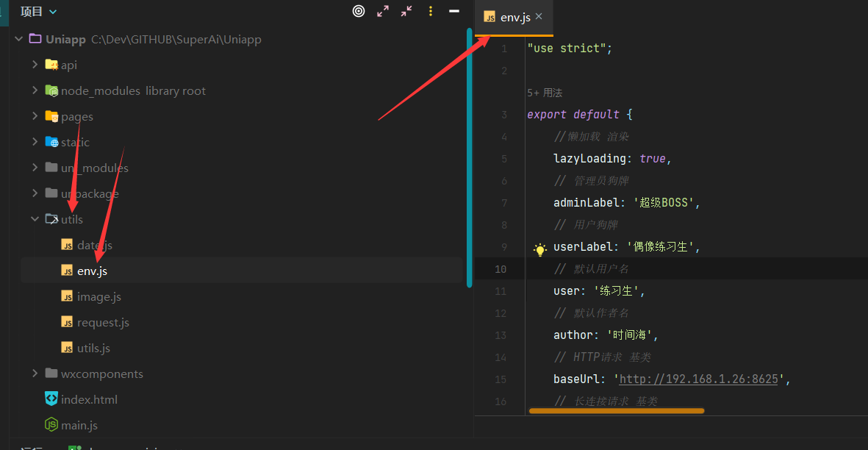This screenshot has height=450, width=868.
Task: Expand the uni_modules folder
Action: pyautogui.click(x=35, y=168)
